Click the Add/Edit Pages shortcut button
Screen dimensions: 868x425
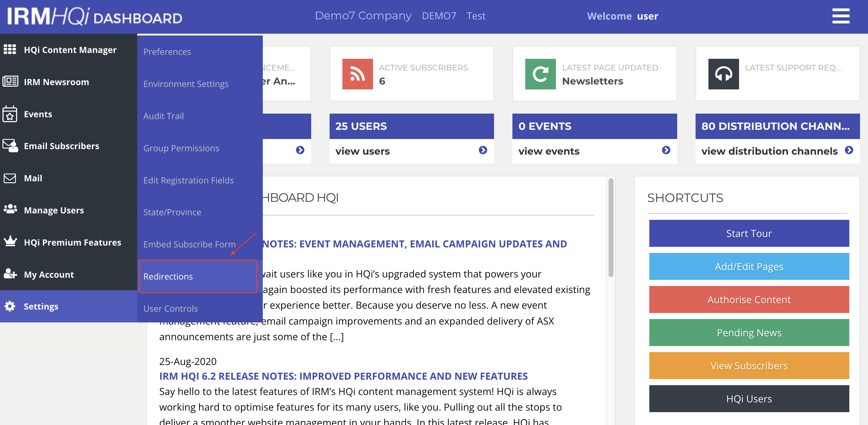pyautogui.click(x=749, y=266)
